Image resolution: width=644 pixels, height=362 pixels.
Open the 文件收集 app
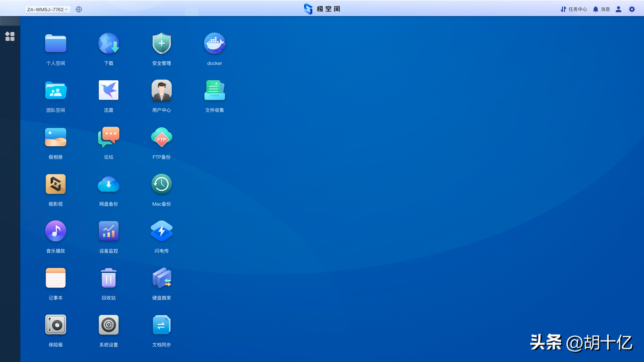[214, 90]
